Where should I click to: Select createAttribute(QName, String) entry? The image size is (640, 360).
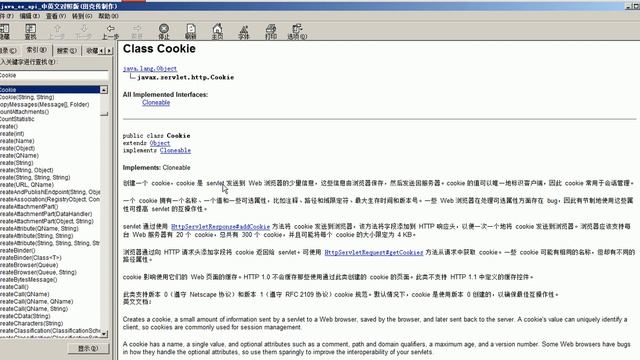39,229
